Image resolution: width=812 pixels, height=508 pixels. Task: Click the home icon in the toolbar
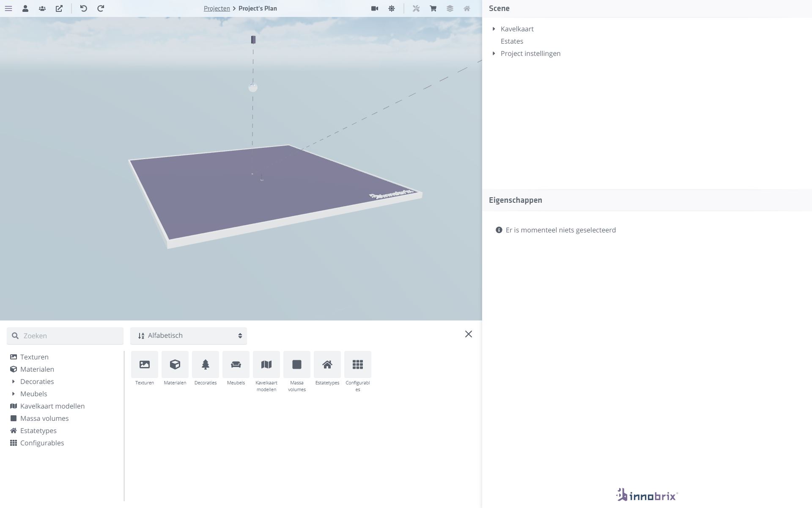466,8
